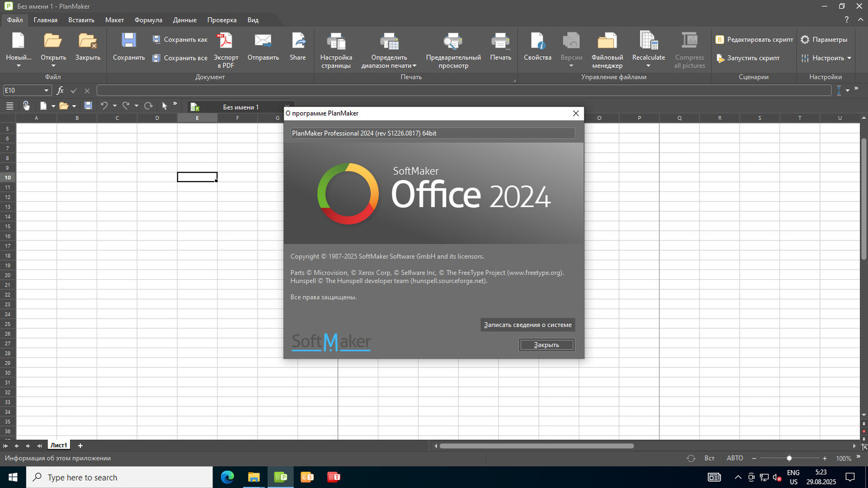This screenshot has width=868, height=488.
Task: Click the Page setup (Настройка страницы) icon
Action: 336,42
